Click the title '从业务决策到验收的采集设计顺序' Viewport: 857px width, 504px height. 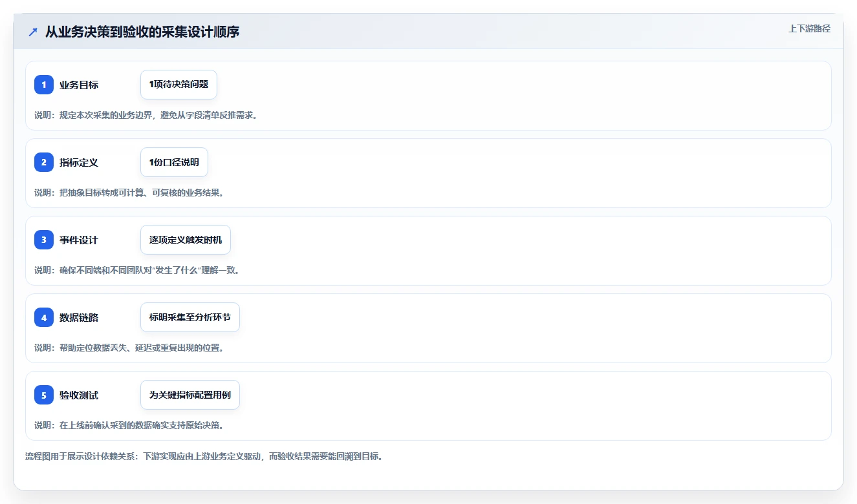coord(142,32)
